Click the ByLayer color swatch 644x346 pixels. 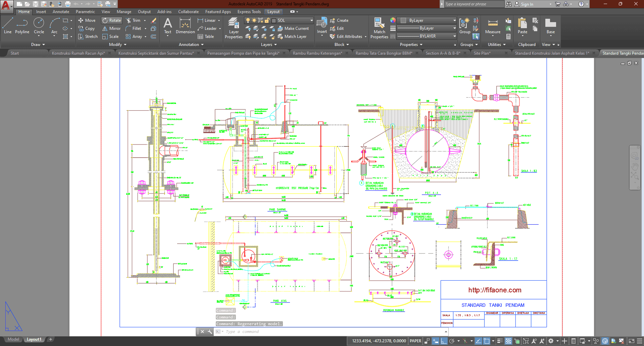coord(403,20)
